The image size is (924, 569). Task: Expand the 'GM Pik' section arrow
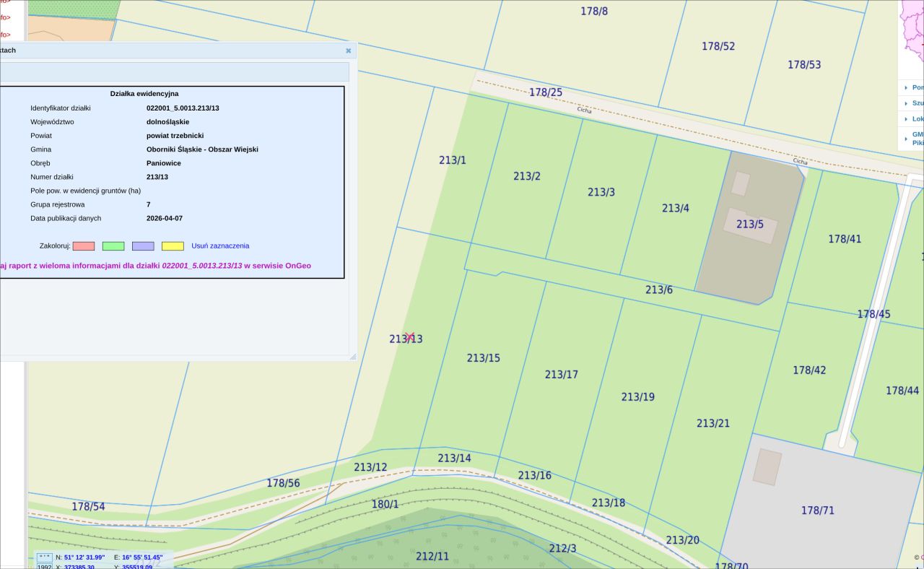(906, 135)
